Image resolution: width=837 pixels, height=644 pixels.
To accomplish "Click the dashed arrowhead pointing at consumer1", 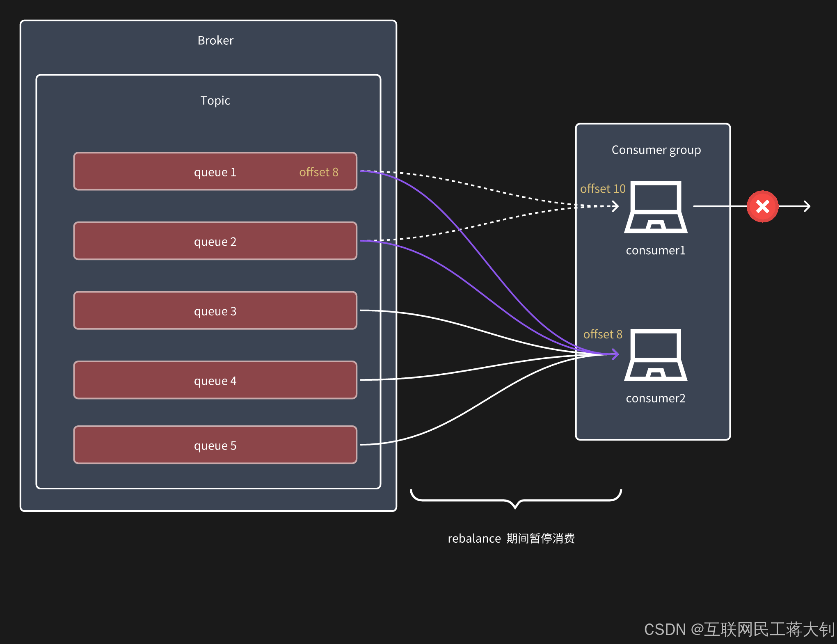I will (615, 206).
